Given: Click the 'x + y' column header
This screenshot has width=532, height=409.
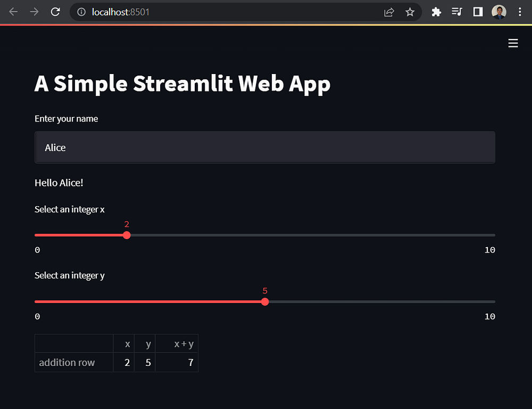Looking at the screenshot, I should coord(184,344).
